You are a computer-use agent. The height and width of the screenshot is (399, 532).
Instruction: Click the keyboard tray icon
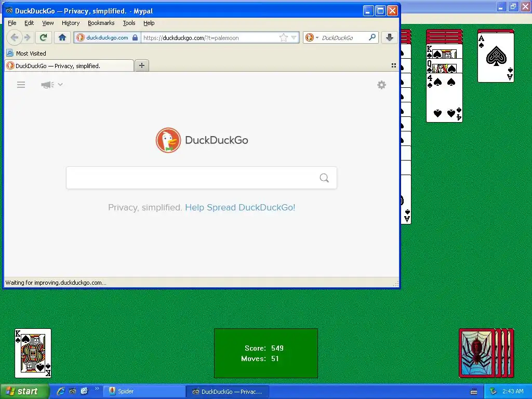pyautogui.click(x=474, y=392)
